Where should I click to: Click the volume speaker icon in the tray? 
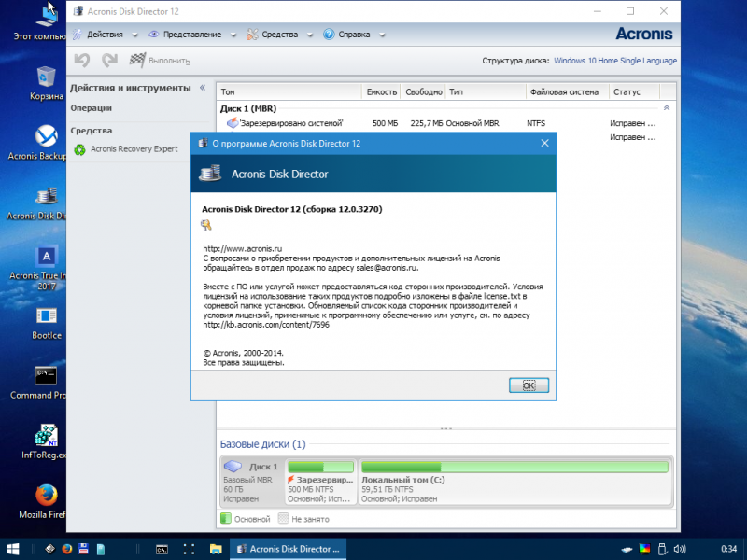[680, 550]
